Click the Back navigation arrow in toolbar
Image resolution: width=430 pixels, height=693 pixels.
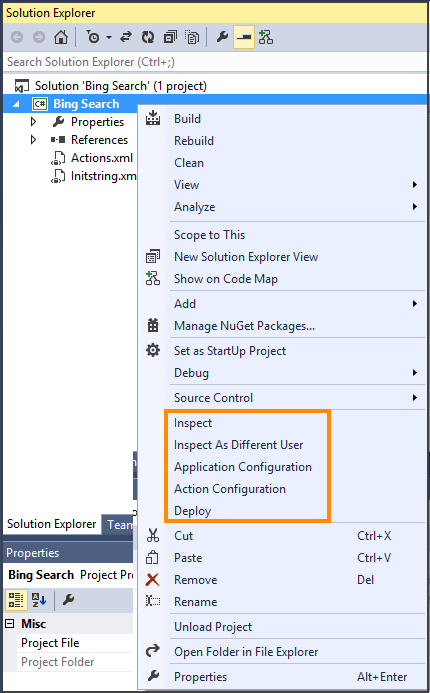click(17, 37)
